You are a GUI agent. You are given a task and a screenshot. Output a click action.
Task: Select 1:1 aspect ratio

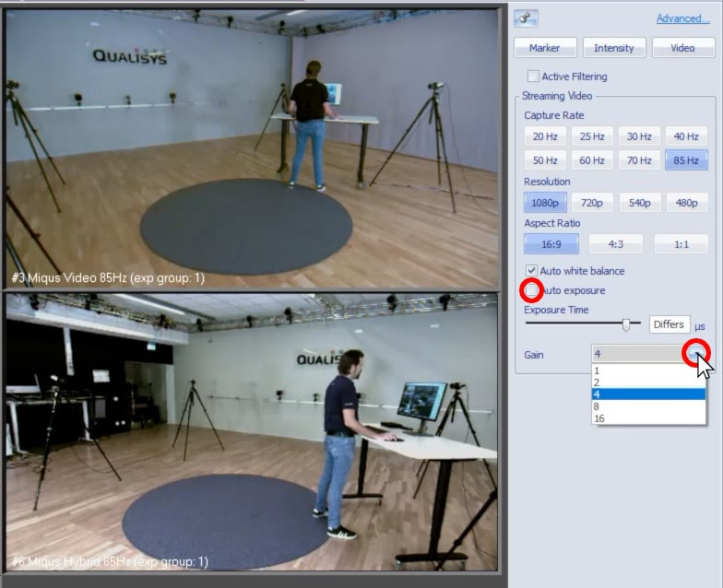coord(681,244)
